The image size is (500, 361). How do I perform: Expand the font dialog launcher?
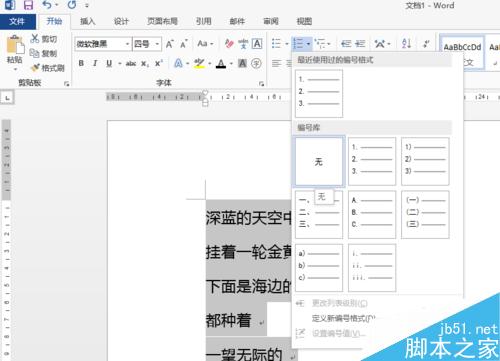(x=262, y=83)
